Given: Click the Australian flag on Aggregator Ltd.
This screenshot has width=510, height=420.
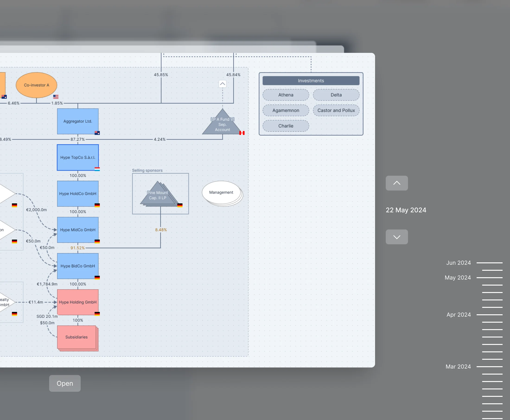Looking at the screenshot, I should pos(97,133).
